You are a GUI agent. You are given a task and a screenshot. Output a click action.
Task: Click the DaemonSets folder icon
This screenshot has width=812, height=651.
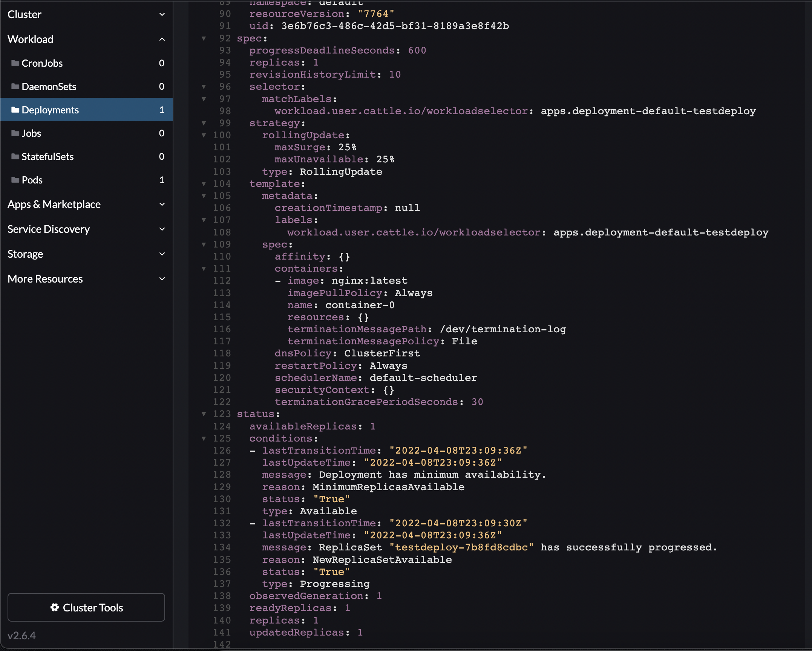point(15,86)
